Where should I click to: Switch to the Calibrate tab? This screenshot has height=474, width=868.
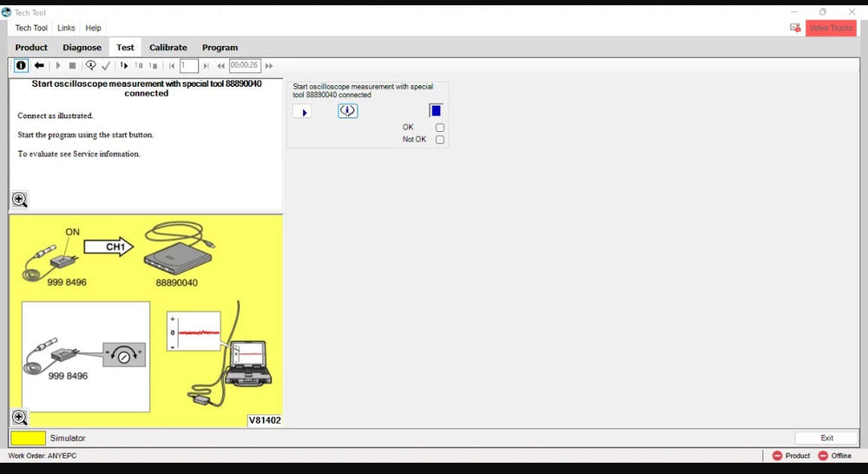click(168, 47)
